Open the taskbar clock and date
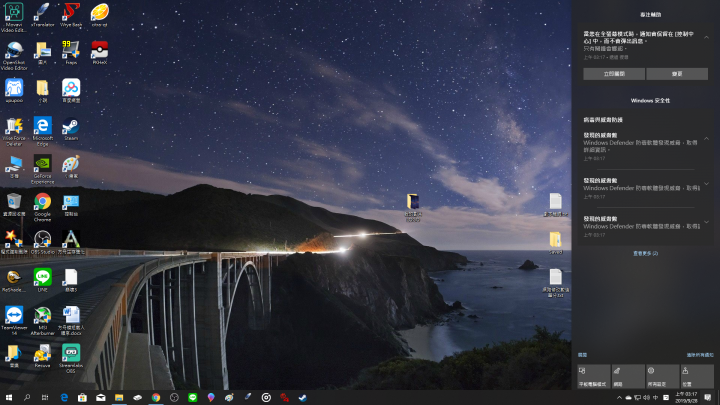This screenshot has height=405, width=720. pyautogui.click(x=686, y=398)
